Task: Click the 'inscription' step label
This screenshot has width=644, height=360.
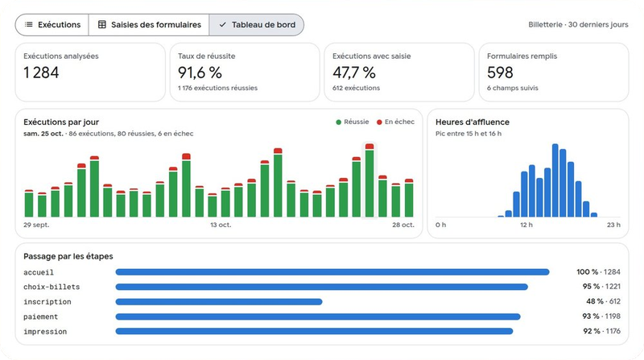Action: coord(47,302)
